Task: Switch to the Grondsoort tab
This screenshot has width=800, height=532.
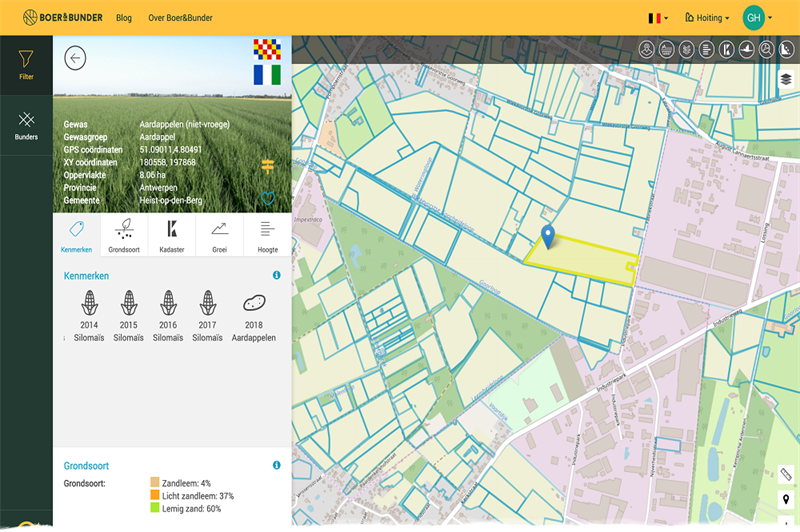Action: [125, 235]
